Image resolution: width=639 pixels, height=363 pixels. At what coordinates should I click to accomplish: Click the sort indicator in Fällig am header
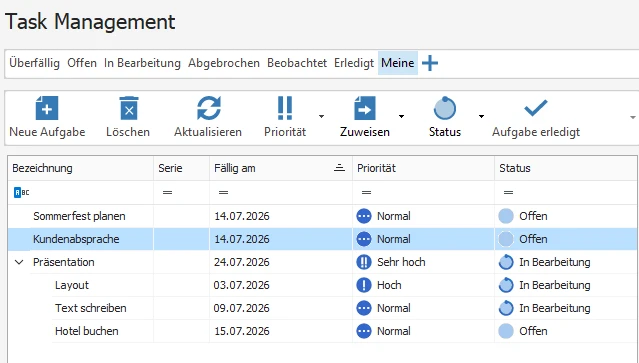(x=339, y=168)
